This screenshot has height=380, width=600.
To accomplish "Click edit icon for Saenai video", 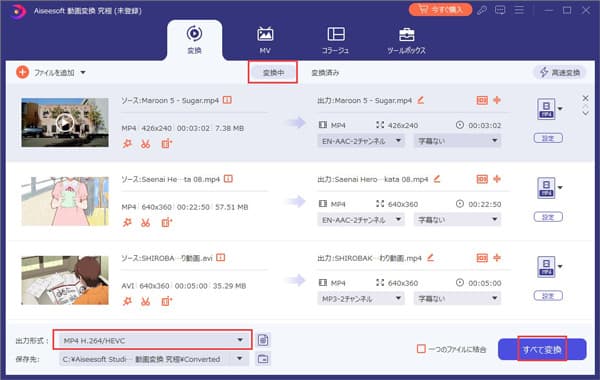I will coord(166,222).
